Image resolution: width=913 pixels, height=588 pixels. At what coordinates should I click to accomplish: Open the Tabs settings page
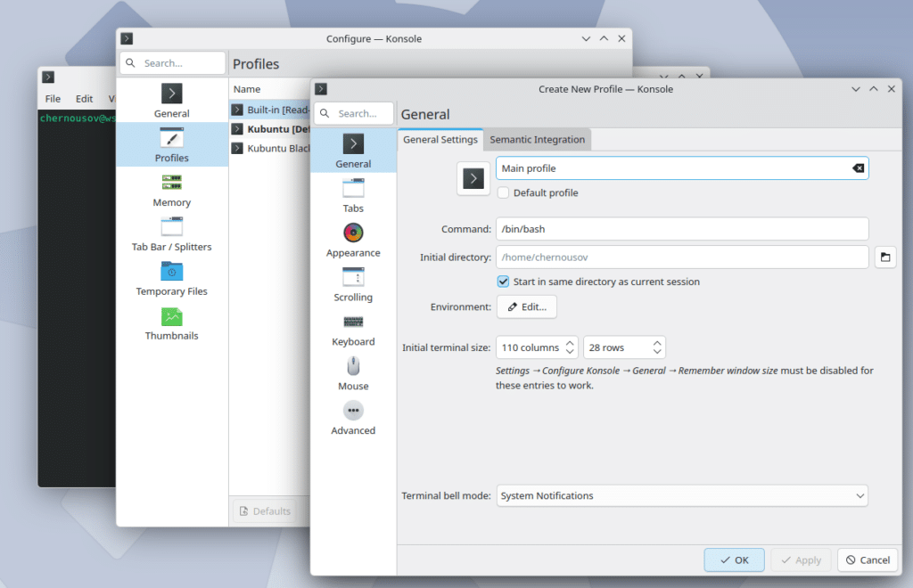353,196
